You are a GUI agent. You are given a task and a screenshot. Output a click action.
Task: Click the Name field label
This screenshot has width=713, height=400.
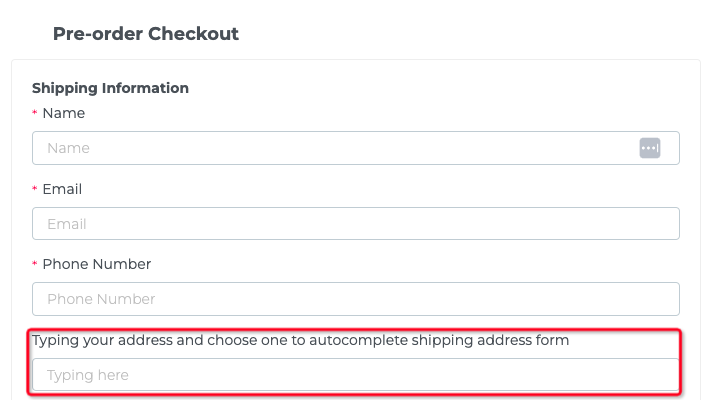click(63, 113)
